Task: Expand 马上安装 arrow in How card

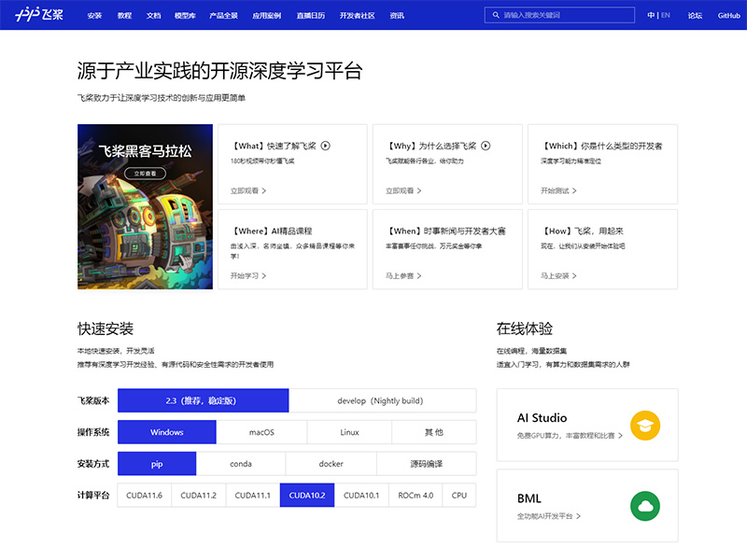Action: pyautogui.click(x=573, y=276)
